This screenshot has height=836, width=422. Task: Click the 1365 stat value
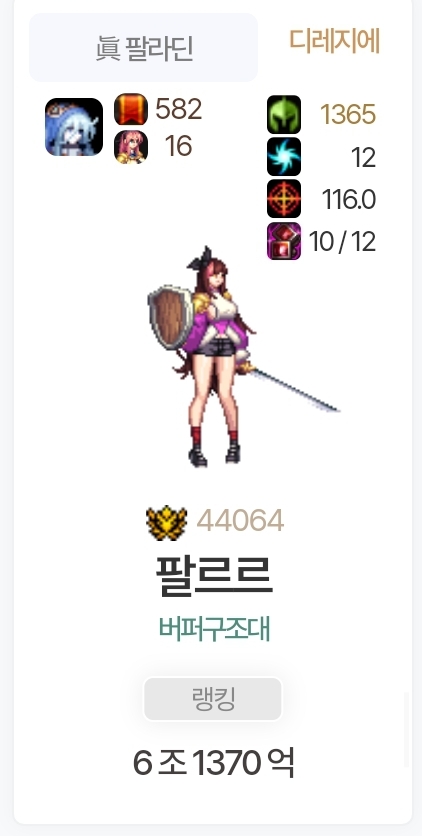[x=348, y=115]
